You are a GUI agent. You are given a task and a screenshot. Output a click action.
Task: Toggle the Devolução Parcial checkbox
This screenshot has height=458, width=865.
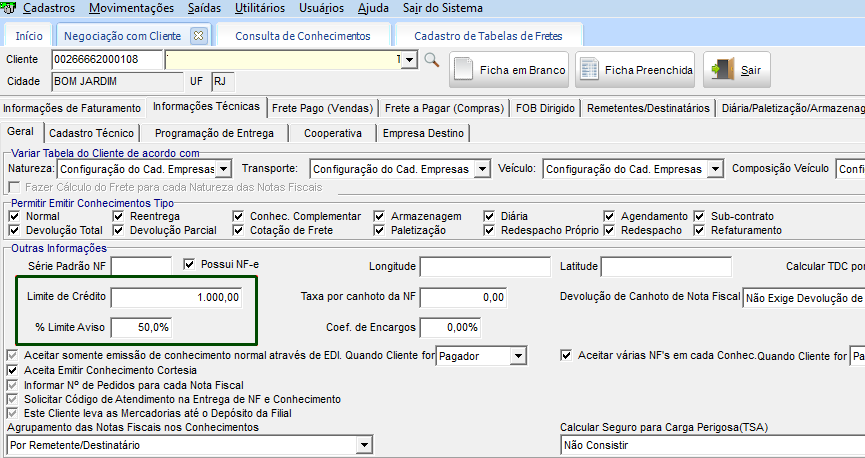point(118,230)
